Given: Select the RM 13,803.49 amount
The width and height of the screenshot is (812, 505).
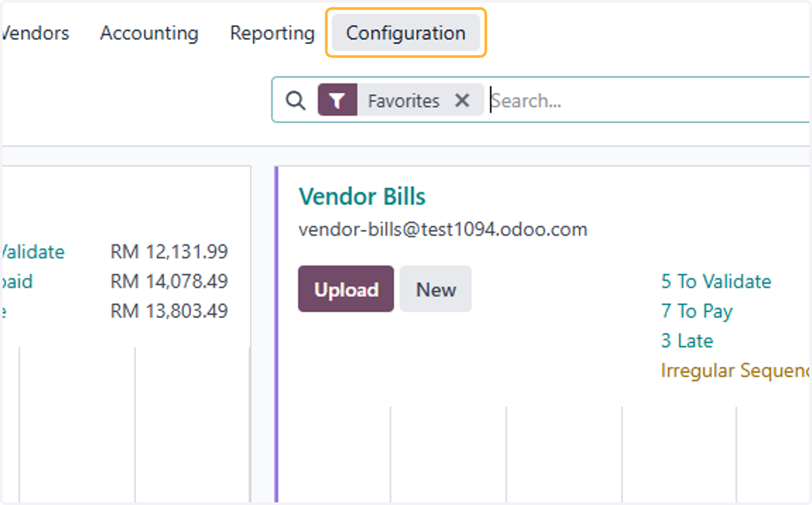Looking at the screenshot, I should click(x=169, y=311).
